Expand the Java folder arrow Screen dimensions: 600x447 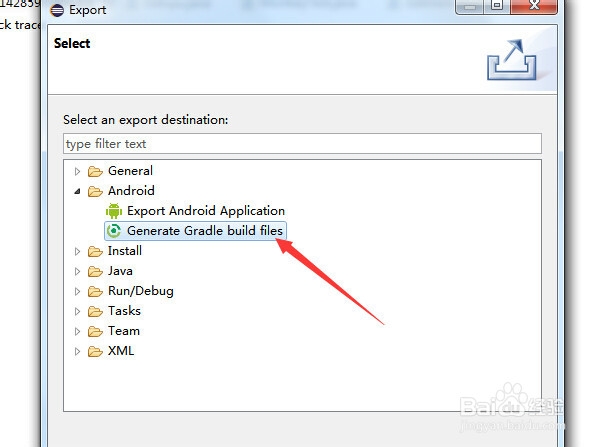(77, 271)
